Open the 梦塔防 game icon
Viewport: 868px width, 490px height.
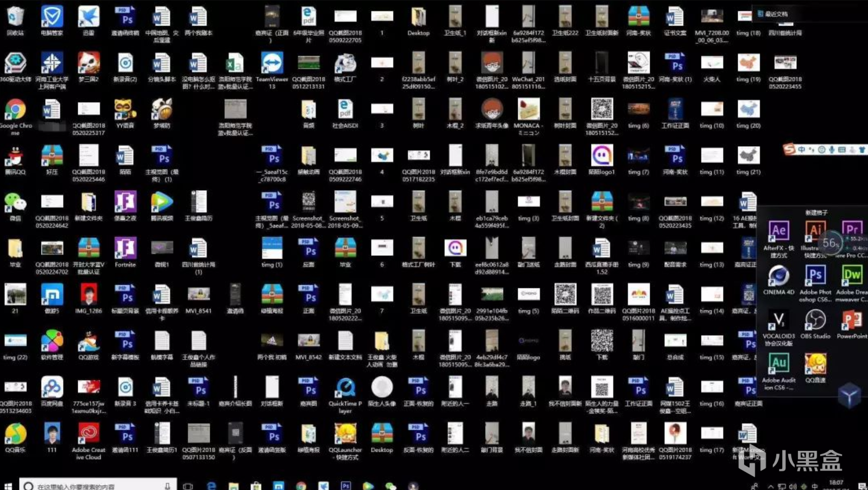[x=162, y=113]
